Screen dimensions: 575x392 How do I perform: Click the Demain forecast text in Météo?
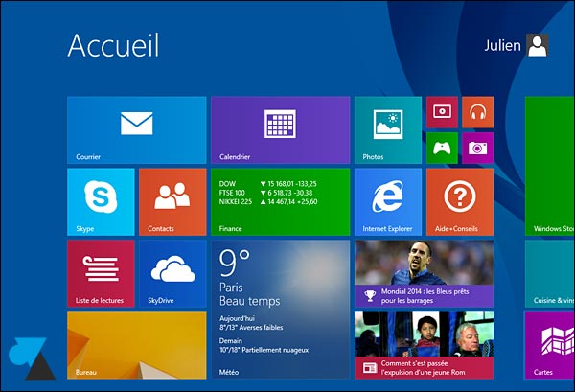tap(264, 345)
